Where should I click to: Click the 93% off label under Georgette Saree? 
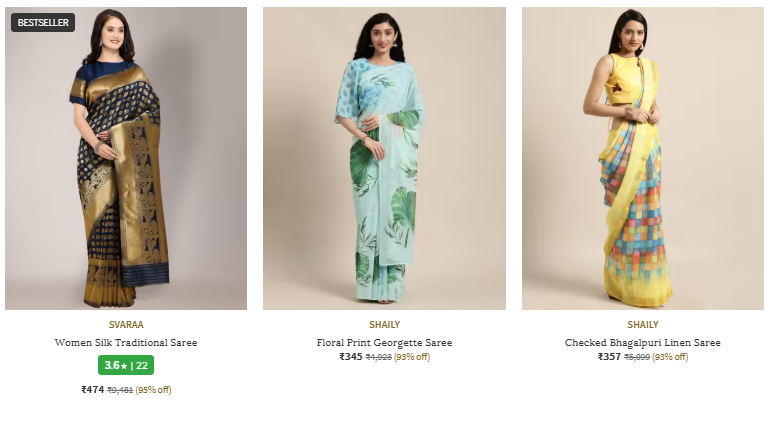412,357
